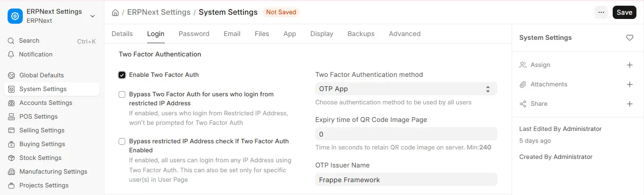The height and width of the screenshot is (195, 644).
Task: Save the System Settings document
Action: tap(625, 12)
